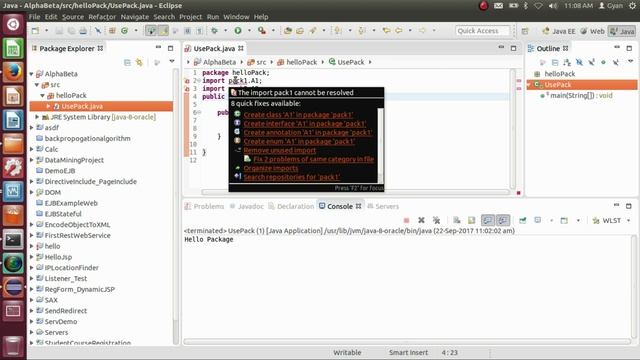This screenshot has width=640, height=360.
Task: Collapse the helloPack package node
Action: click(42, 96)
